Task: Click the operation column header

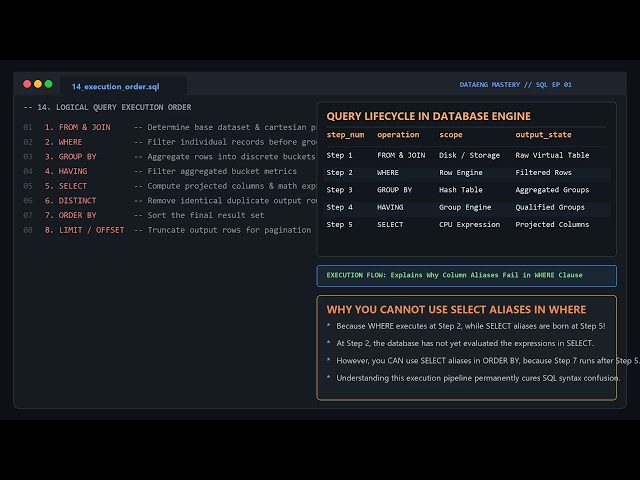Action: [398, 135]
